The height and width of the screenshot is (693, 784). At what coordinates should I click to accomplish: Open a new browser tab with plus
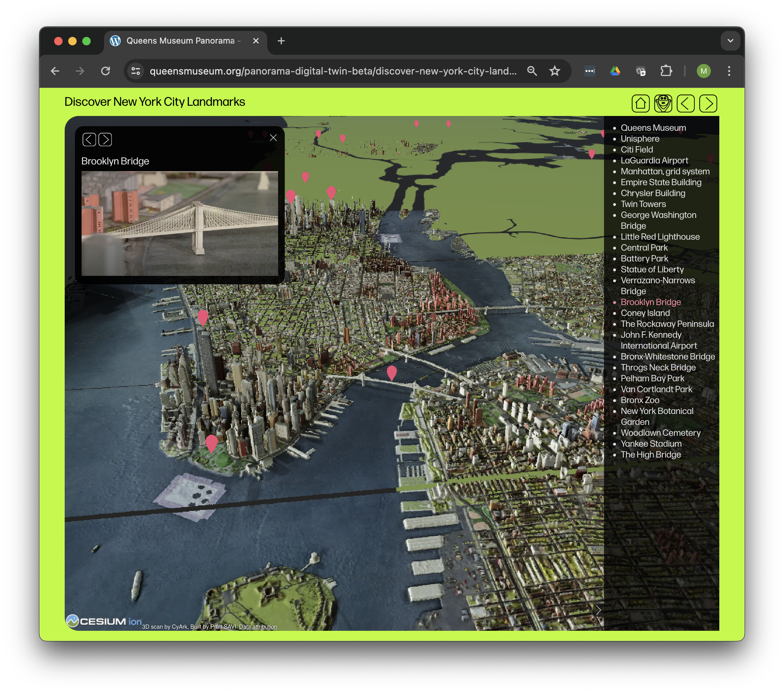281,41
